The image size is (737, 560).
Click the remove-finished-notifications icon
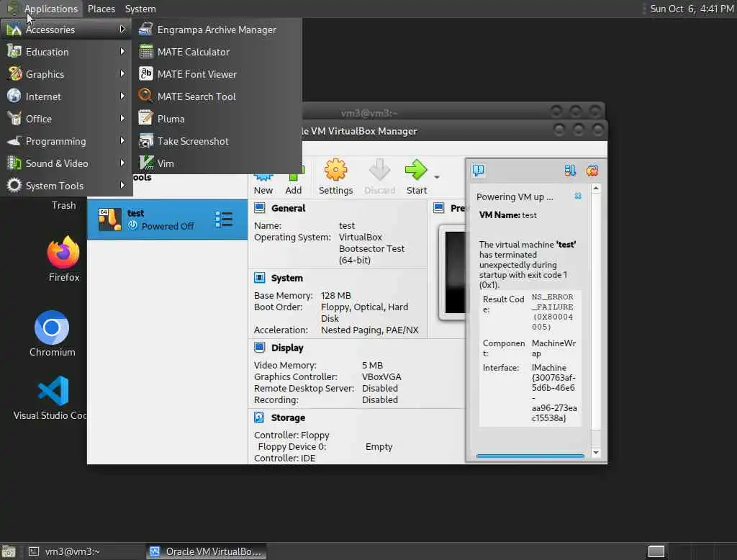point(592,170)
